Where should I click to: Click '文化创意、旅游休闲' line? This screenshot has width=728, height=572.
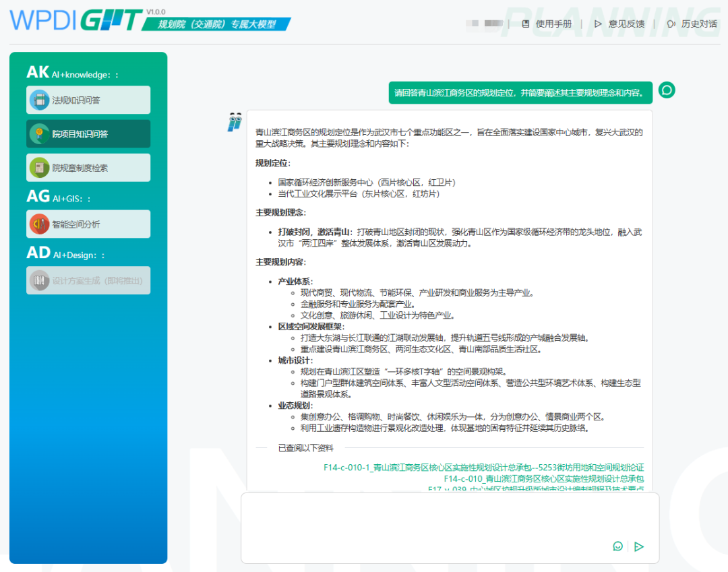378,315
